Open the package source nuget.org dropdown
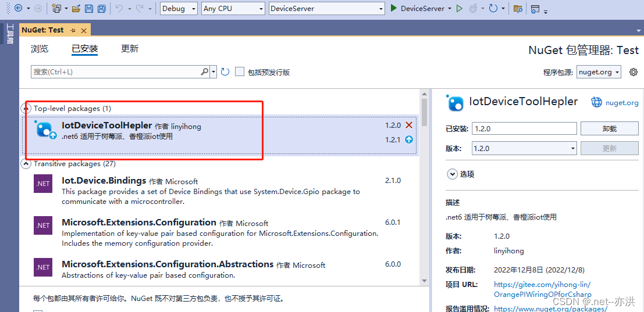This screenshot has height=312, width=644. coord(599,72)
